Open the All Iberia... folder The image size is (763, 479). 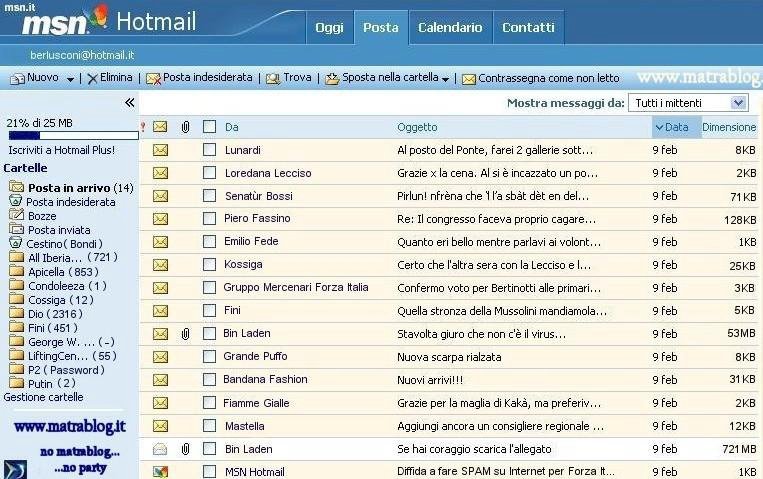click(x=73, y=258)
